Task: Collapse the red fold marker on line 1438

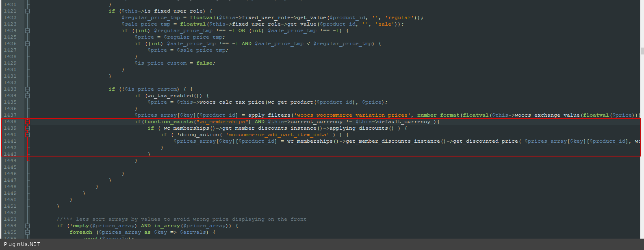Action: click(27, 122)
